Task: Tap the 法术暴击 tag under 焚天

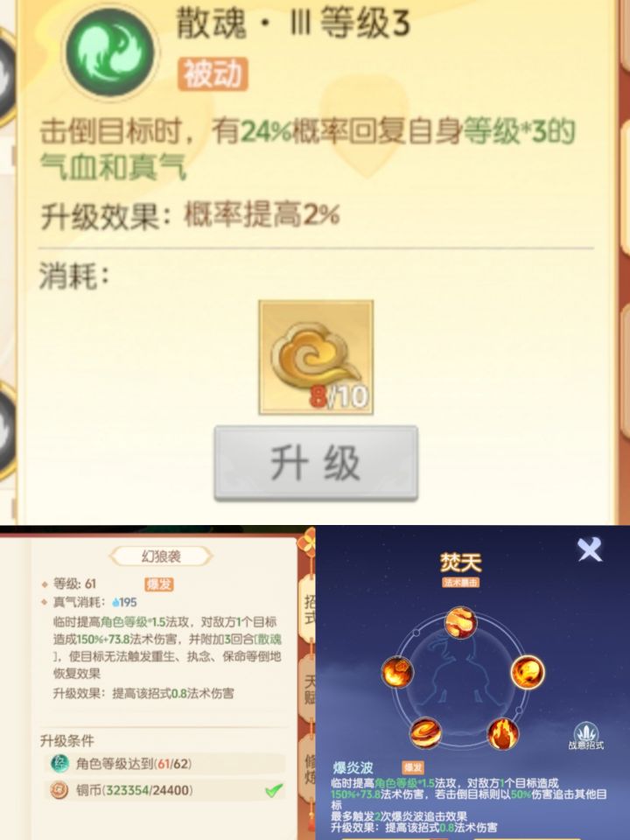Action: 461,583
